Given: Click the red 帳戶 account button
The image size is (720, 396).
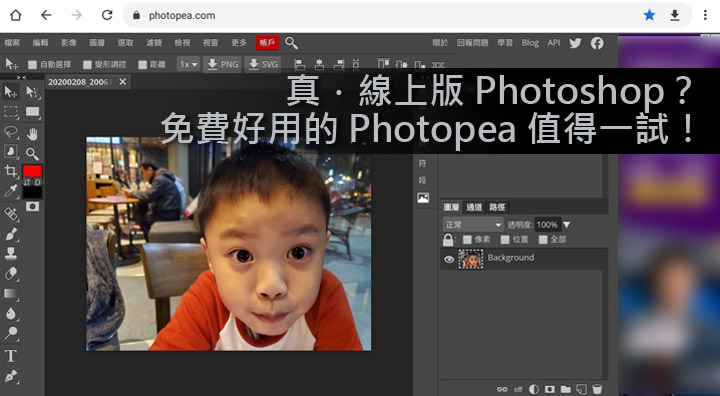Looking at the screenshot, I should point(267,43).
